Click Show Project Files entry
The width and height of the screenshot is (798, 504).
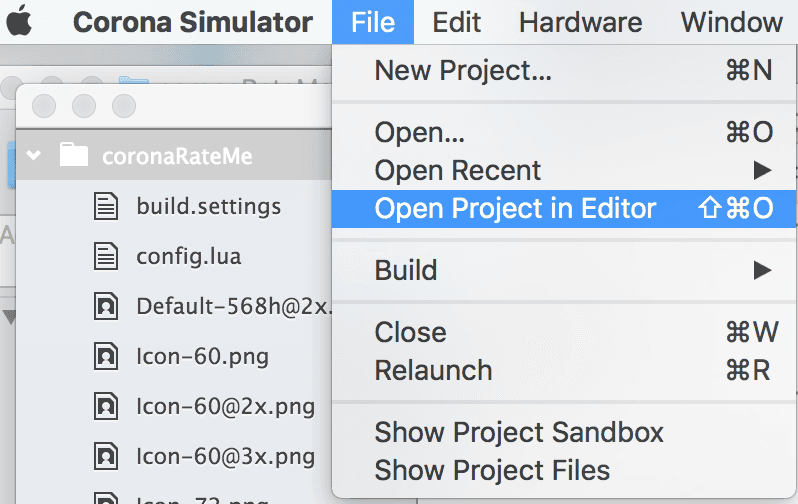(x=492, y=470)
